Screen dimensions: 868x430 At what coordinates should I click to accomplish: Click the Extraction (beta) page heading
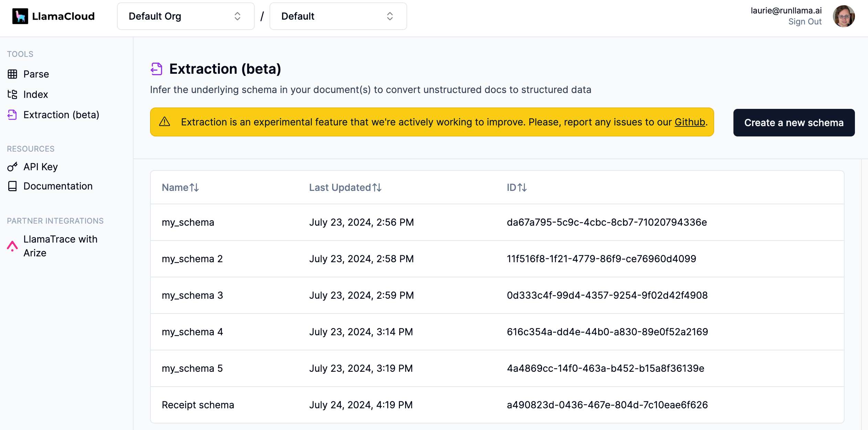tap(225, 69)
